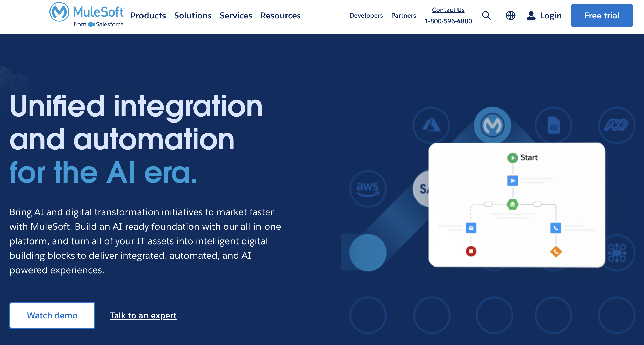Screen dimensions: 644x345
Task: Click the green hexagon decision node
Action: [513, 204]
